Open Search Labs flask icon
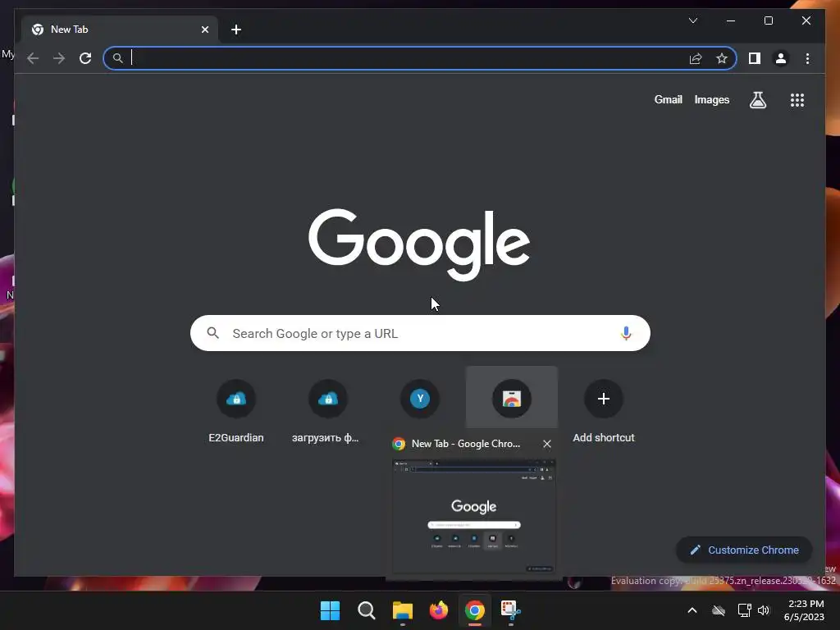The image size is (840, 630). coord(757,100)
